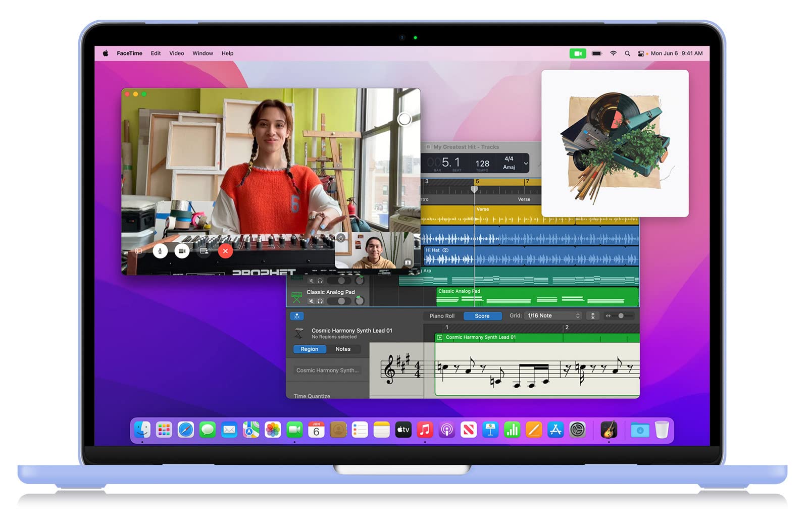End the FaceTime call with red button
808x532 pixels.
225,251
